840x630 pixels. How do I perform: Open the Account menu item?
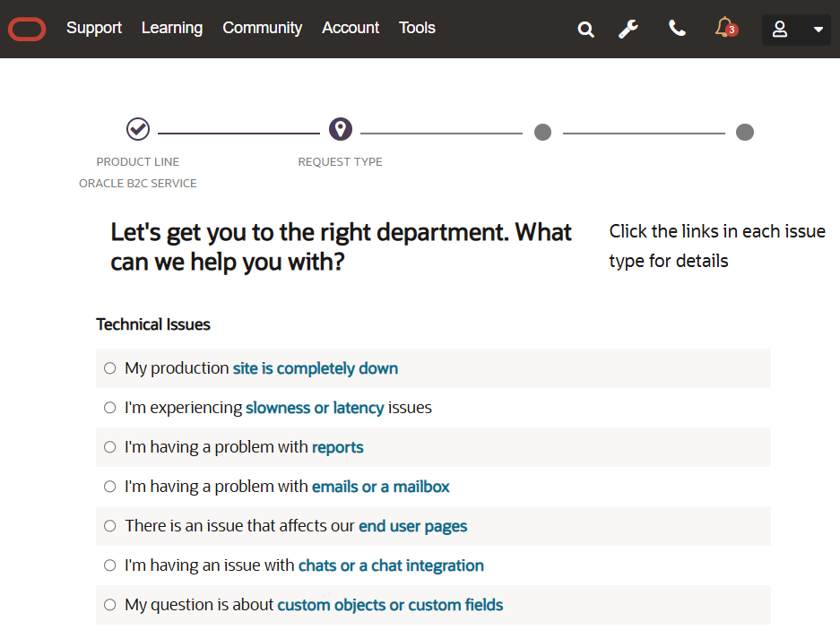pyautogui.click(x=351, y=28)
